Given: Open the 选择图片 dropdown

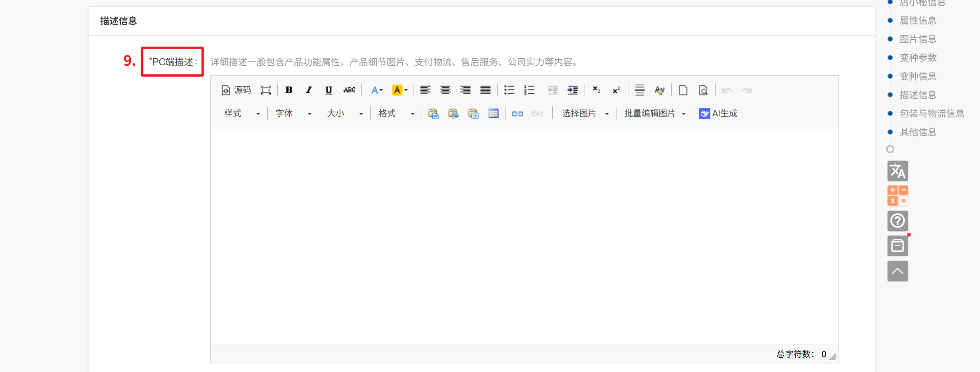Looking at the screenshot, I should (x=585, y=114).
